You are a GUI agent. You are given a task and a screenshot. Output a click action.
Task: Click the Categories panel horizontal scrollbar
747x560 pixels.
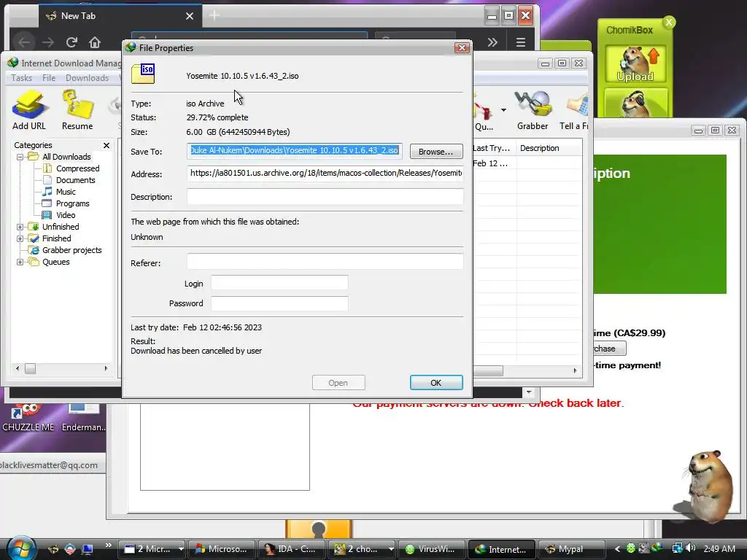tap(62, 368)
